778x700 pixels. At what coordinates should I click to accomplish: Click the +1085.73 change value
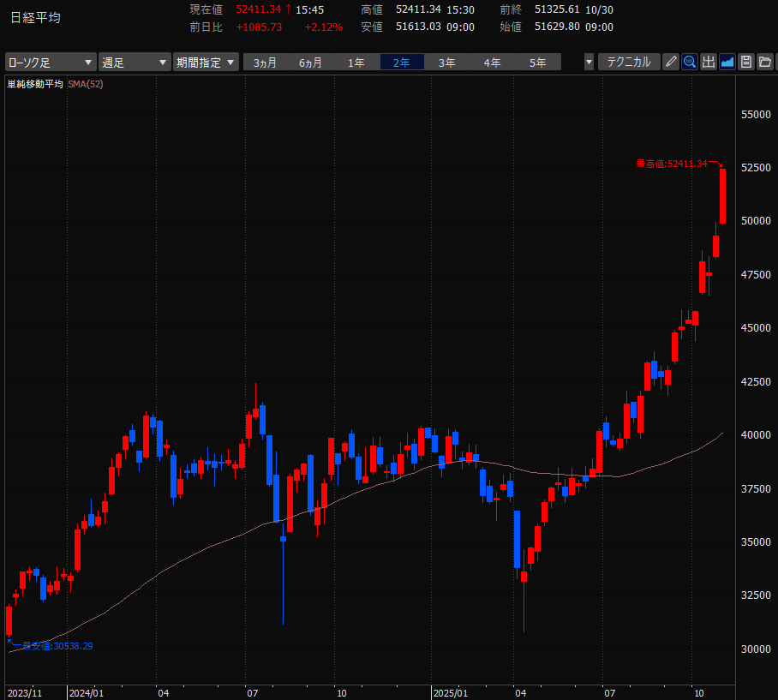coord(259,27)
